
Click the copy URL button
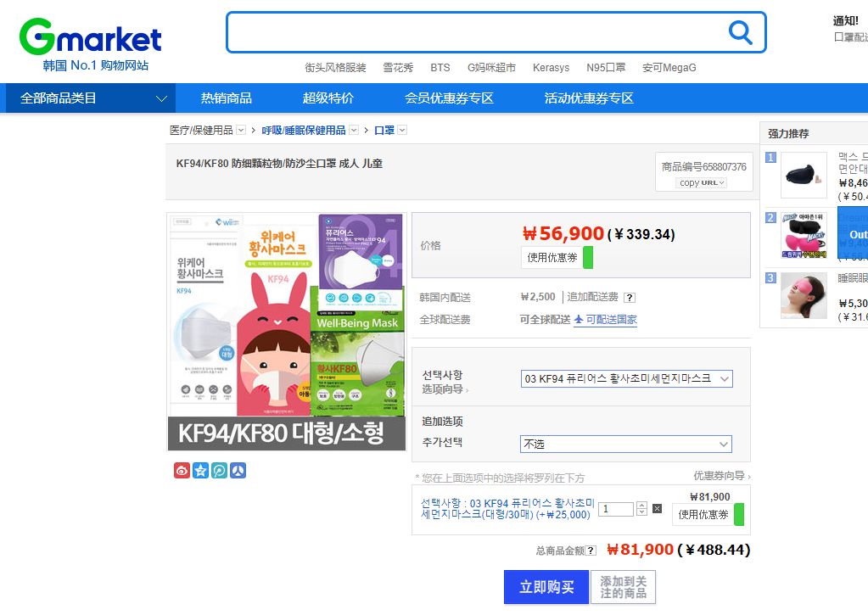click(x=702, y=183)
